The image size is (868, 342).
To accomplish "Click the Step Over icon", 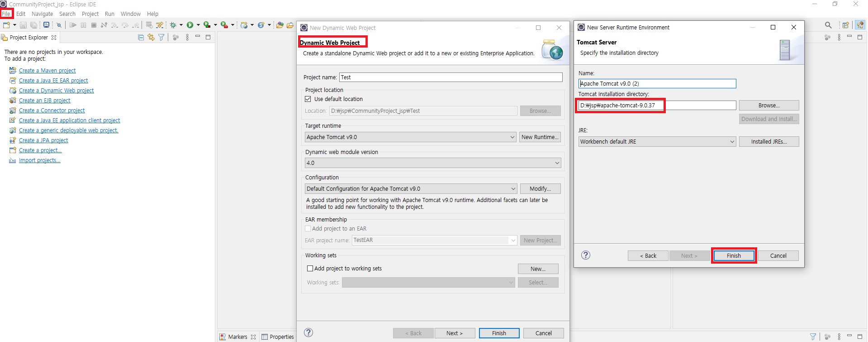I will point(125,25).
